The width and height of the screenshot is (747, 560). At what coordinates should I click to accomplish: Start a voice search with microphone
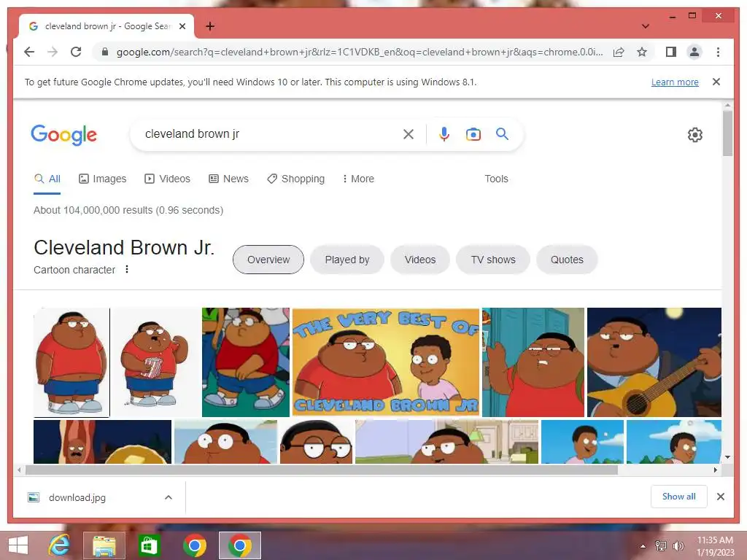pos(444,134)
